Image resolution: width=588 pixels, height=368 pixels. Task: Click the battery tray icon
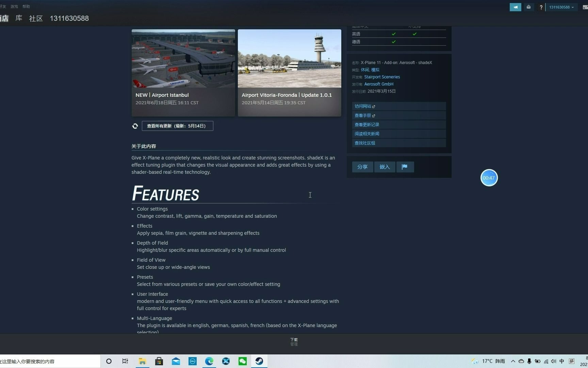tap(538, 361)
